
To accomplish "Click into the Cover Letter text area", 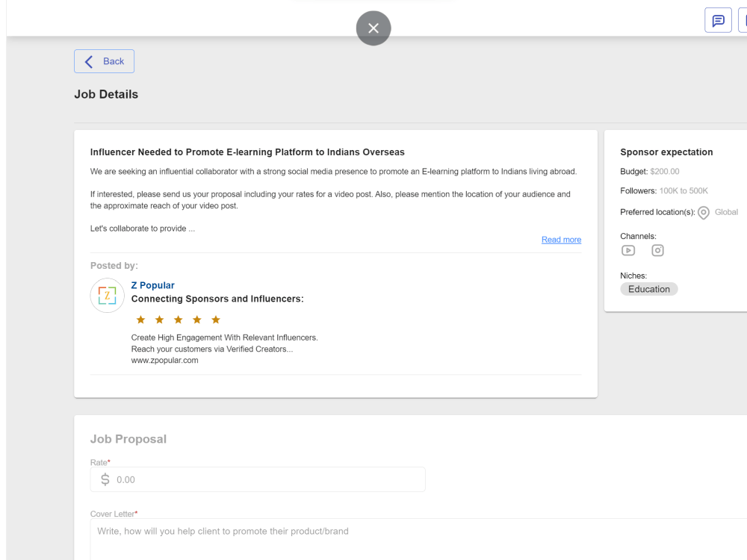I will coord(418,539).
